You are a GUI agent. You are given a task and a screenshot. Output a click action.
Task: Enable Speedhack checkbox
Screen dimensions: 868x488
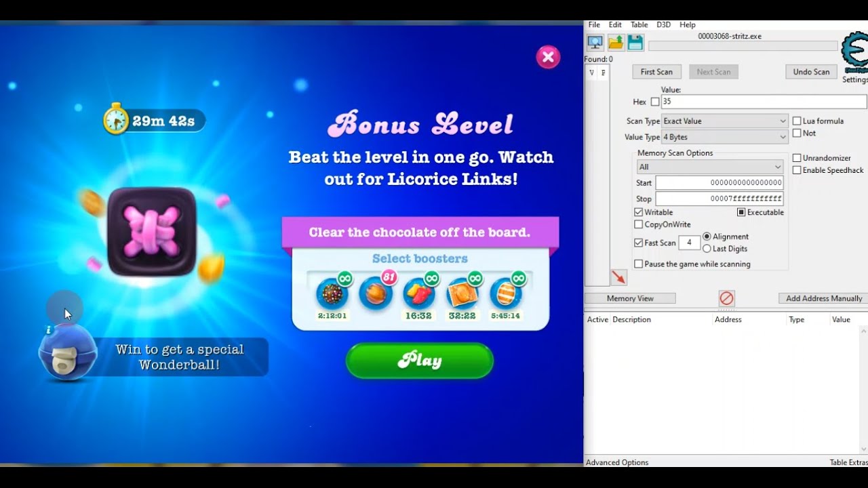(797, 170)
